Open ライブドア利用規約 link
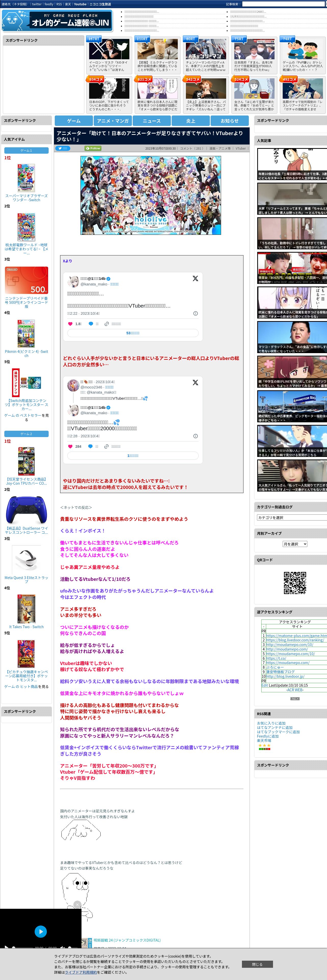327x980 pixels. 81,972
